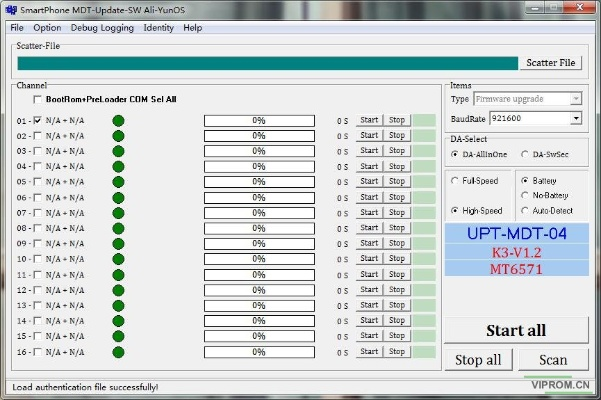Expand the Type Firmware upgrade dropdown

pyautogui.click(x=576, y=99)
